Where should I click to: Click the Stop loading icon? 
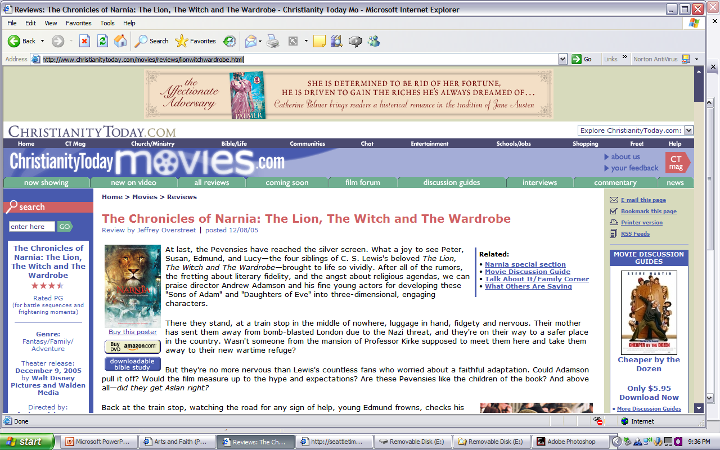click(83, 41)
